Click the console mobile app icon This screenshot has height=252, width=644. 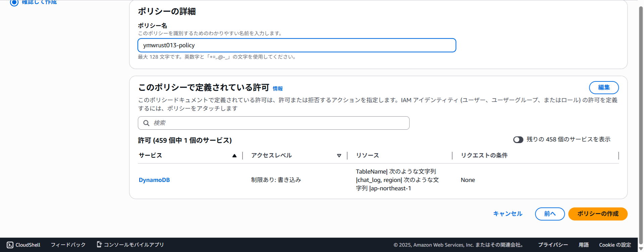[99, 244]
